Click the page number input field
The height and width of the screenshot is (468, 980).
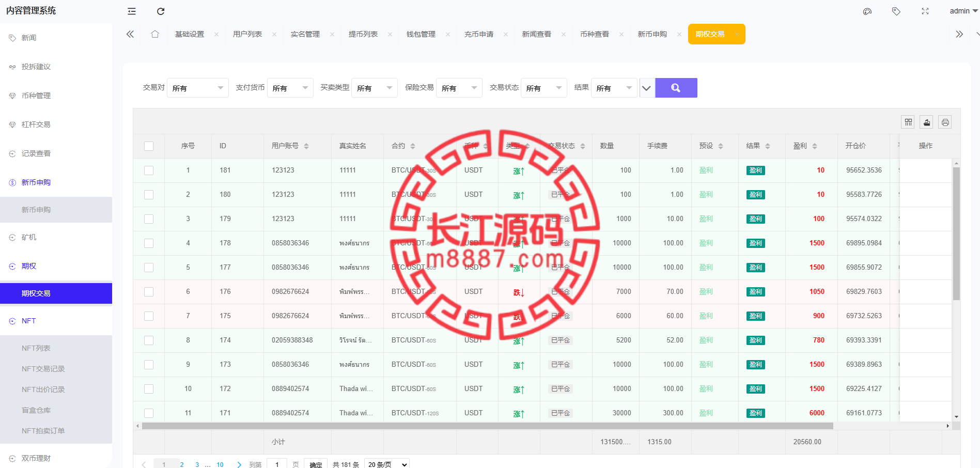pyautogui.click(x=277, y=464)
